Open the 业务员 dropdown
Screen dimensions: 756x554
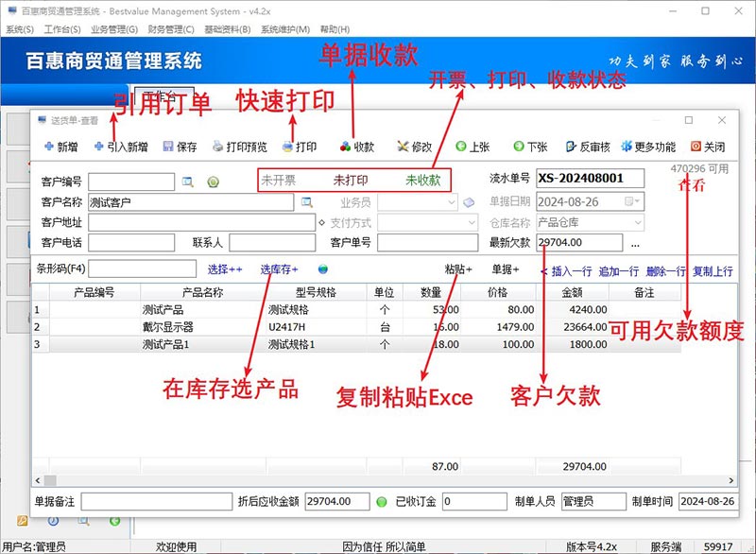click(x=452, y=202)
